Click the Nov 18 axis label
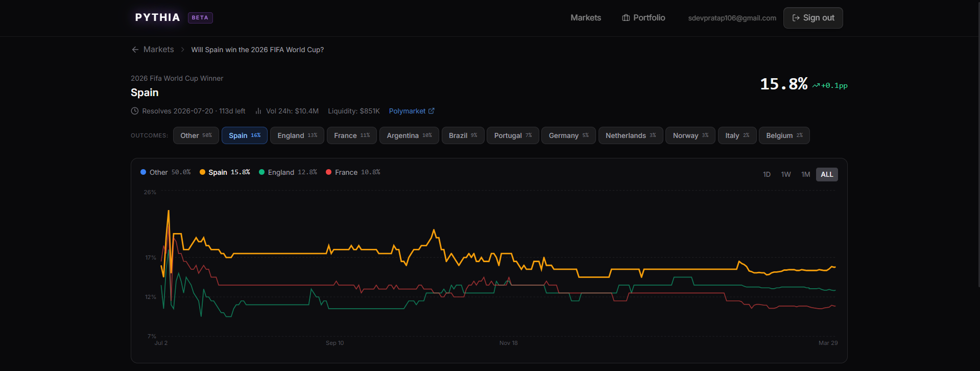This screenshot has height=371, width=980. pyautogui.click(x=509, y=343)
